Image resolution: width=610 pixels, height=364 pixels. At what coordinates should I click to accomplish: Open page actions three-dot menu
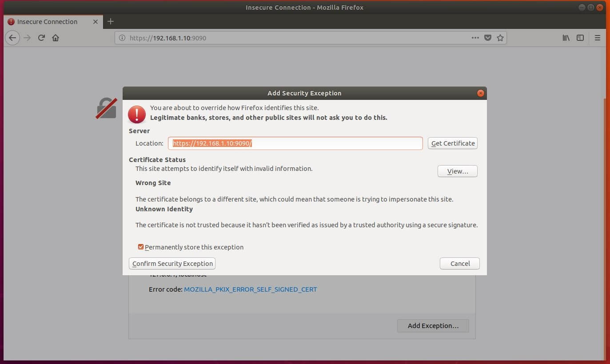[475, 38]
